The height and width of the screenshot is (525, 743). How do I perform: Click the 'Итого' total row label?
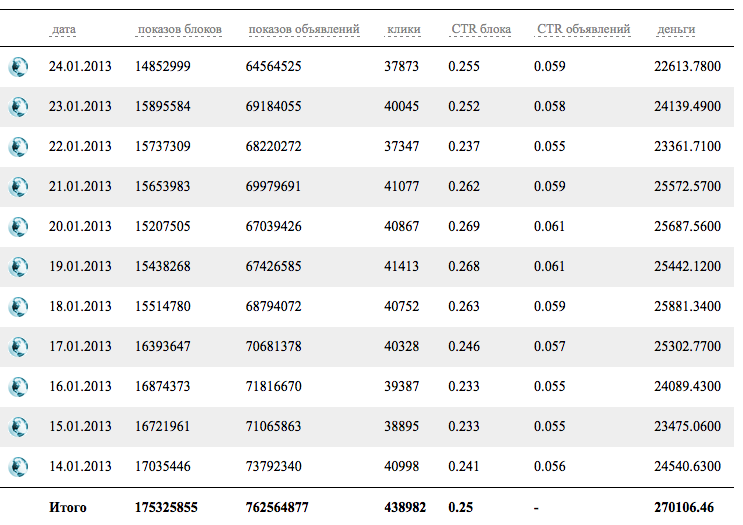click(68, 508)
